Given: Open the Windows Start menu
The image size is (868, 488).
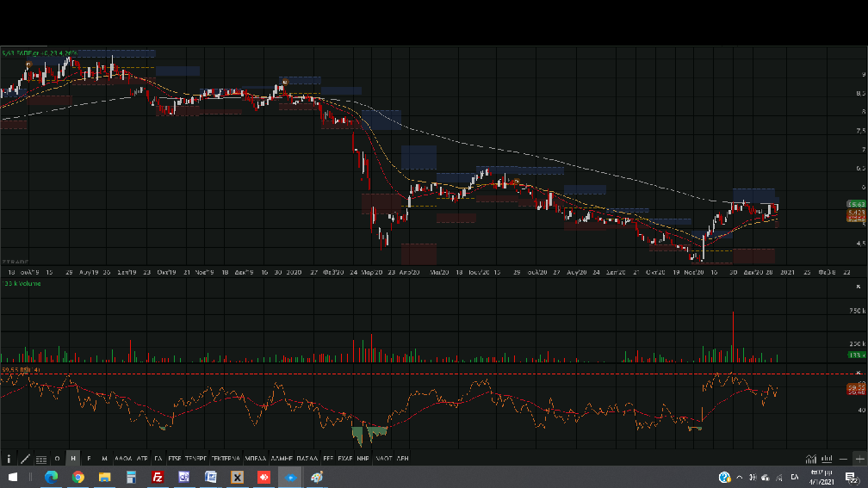Looking at the screenshot, I should [x=13, y=477].
